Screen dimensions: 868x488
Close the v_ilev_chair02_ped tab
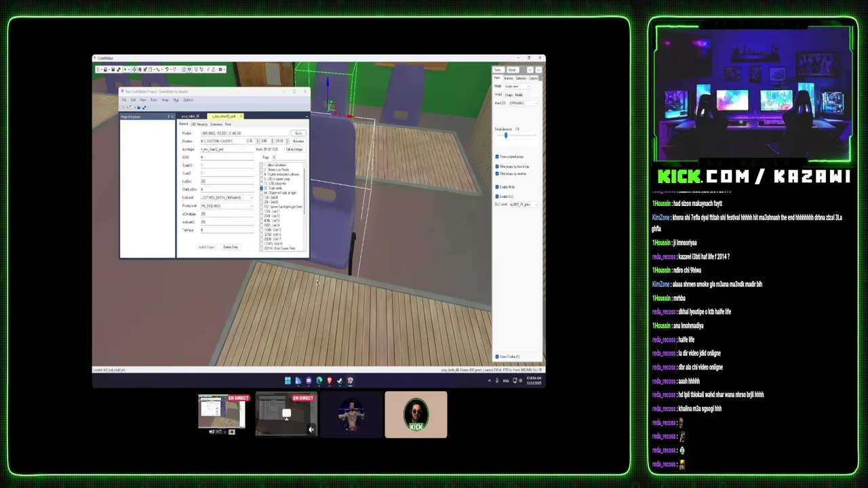click(x=241, y=117)
